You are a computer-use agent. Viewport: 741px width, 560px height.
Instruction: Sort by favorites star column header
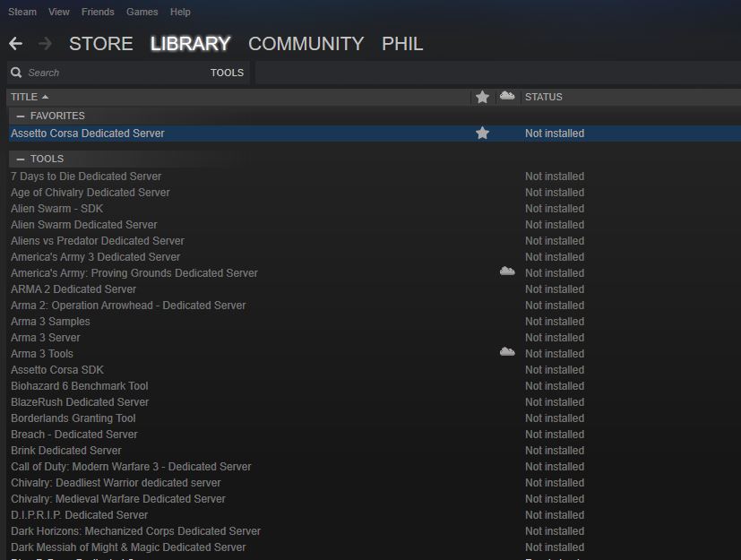pos(482,97)
